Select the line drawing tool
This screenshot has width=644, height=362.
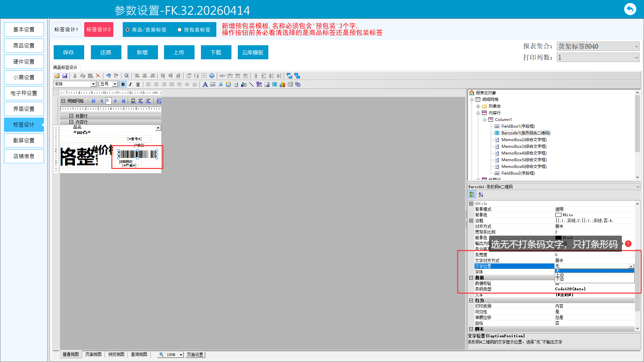click(251, 84)
